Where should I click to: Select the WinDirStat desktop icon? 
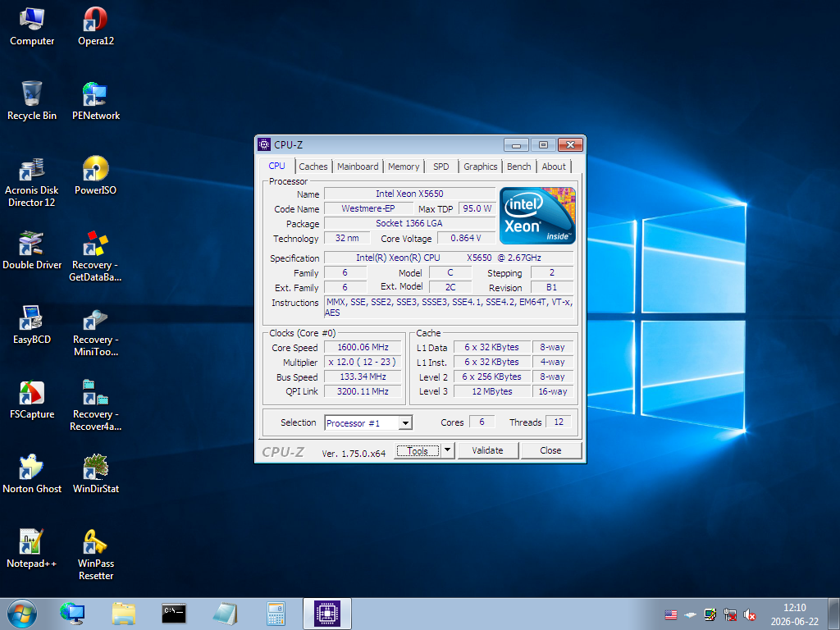point(95,475)
